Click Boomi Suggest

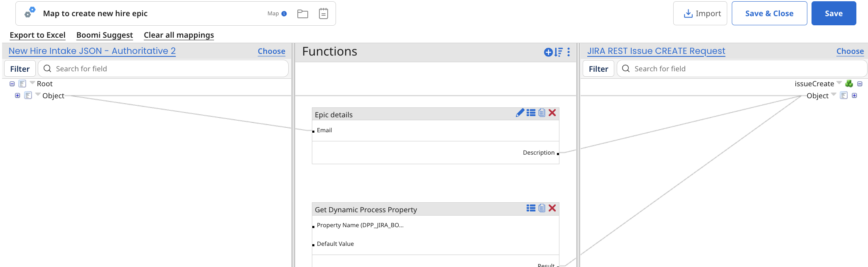click(105, 35)
